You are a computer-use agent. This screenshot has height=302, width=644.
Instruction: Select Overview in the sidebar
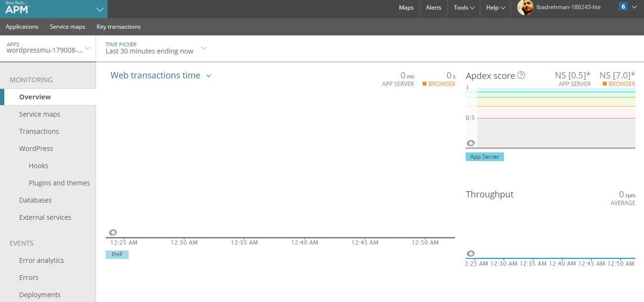pyautogui.click(x=48, y=97)
